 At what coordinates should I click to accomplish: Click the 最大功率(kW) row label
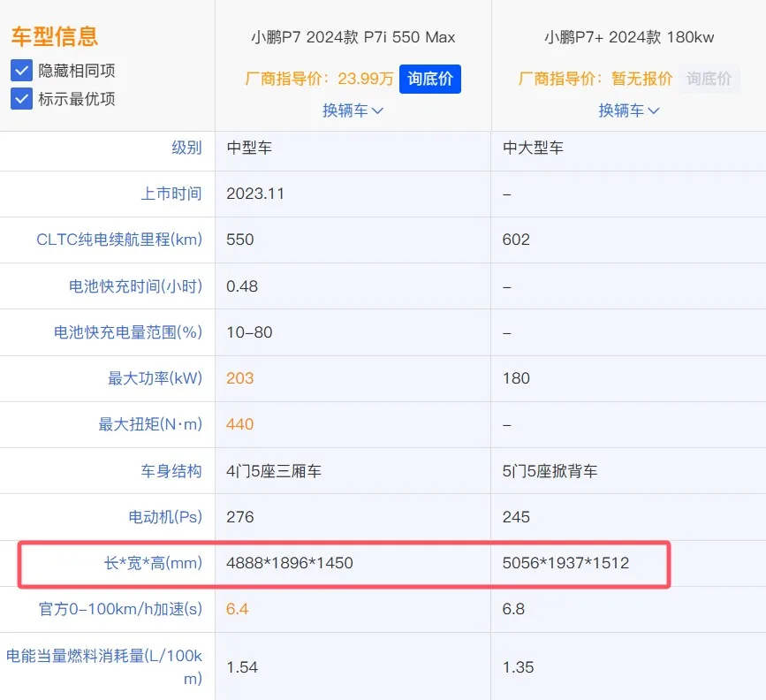(155, 378)
